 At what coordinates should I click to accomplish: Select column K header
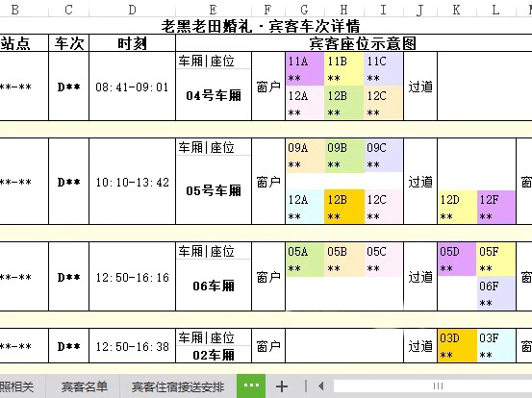point(457,10)
